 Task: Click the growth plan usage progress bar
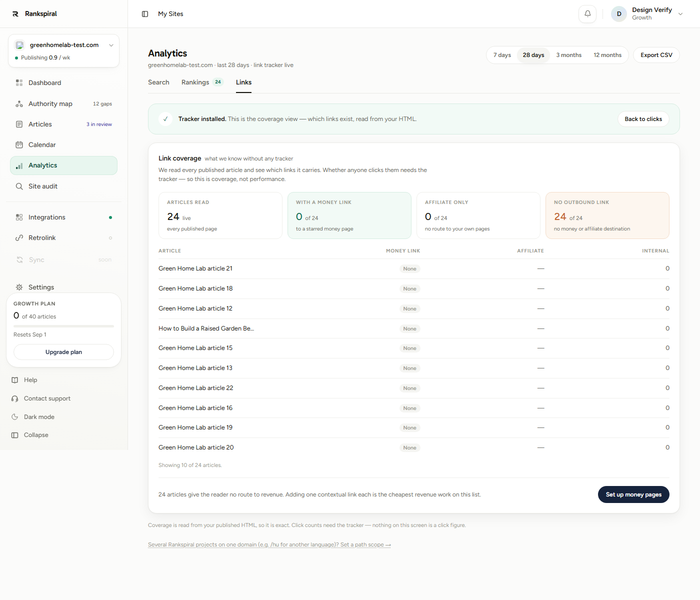[63, 326]
